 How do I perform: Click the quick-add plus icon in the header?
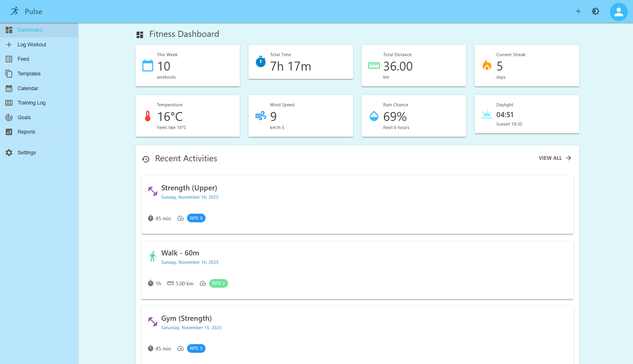(x=578, y=11)
